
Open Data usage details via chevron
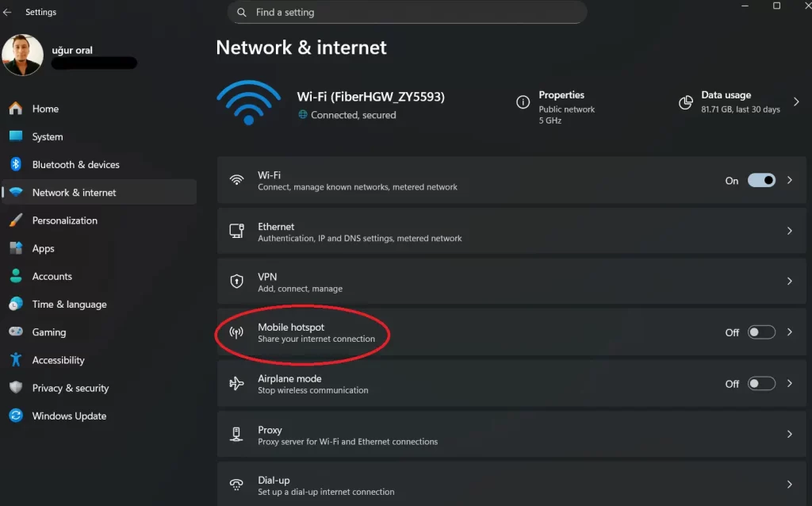(797, 102)
